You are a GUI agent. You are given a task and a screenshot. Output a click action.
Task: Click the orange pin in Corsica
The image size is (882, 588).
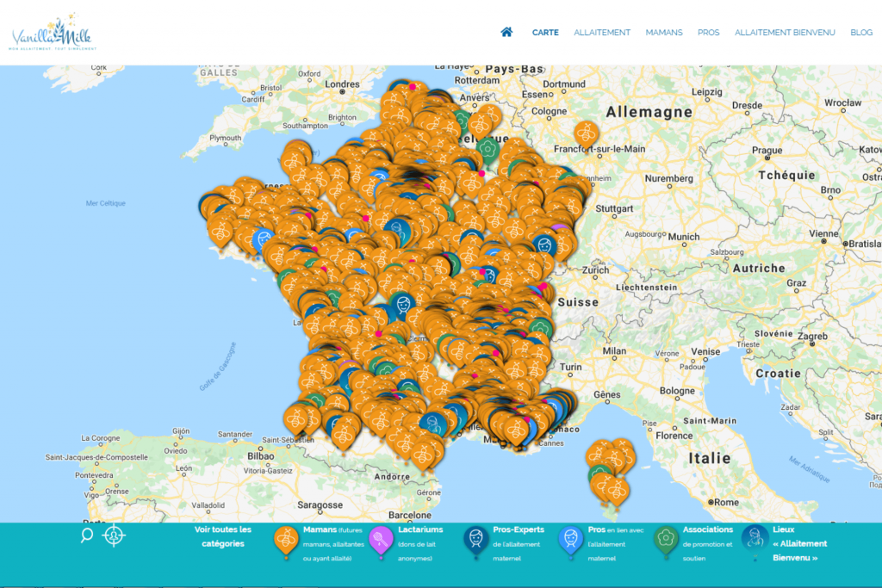click(x=617, y=487)
